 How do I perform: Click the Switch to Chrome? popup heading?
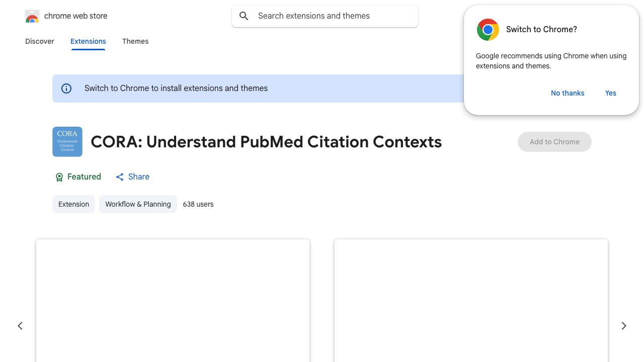click(541, 30)
